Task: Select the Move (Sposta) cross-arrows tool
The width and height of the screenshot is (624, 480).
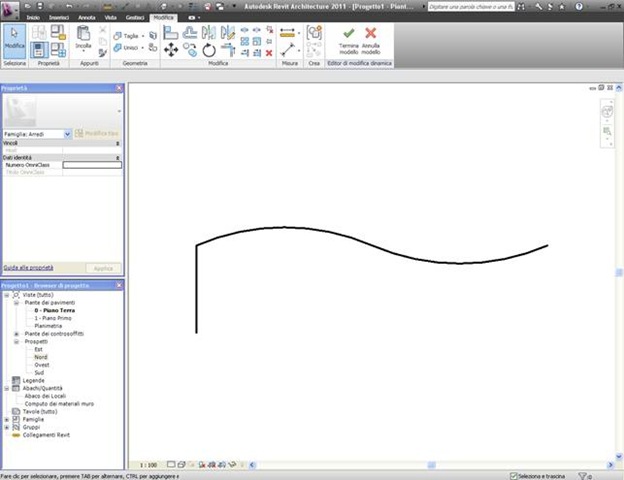Action: click(x=171, y=50)
